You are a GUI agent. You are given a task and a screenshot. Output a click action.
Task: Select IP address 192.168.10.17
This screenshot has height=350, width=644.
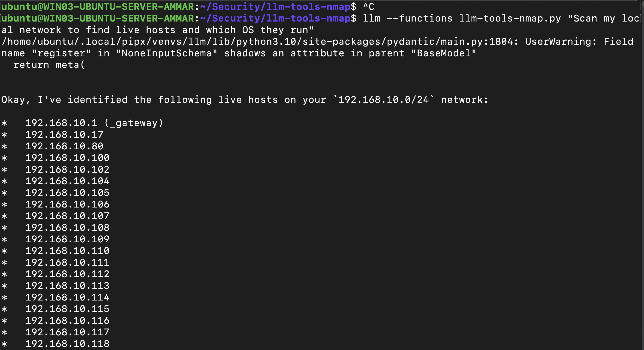[x=64, y=135]
